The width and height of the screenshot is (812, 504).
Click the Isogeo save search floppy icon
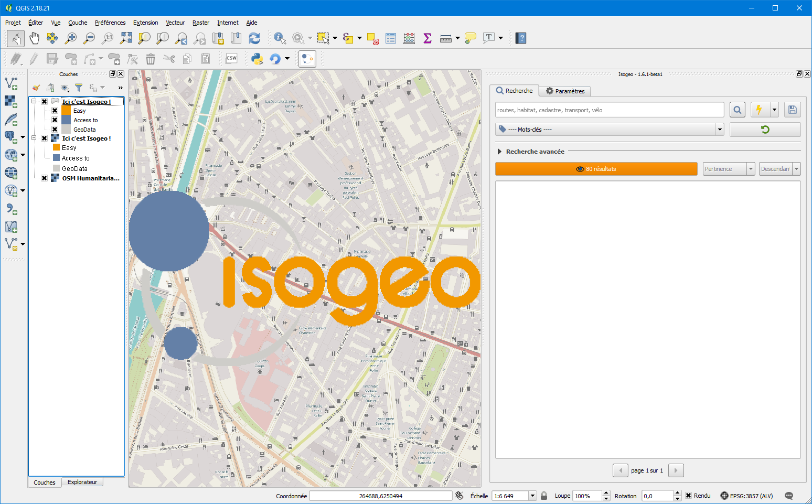pyautogui.click(x=793, y=110)
